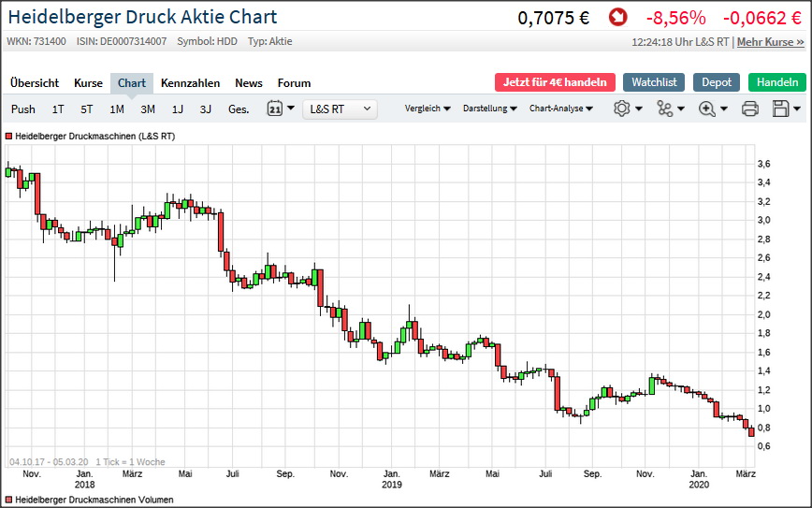Click the share/network nodes icon
Image resolution: width=812 pixels, height=508 pixels.
(670, 109)
